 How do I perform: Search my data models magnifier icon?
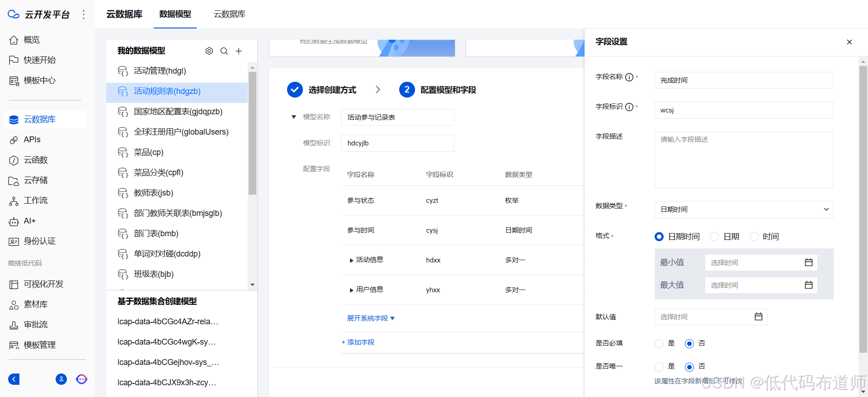coord(224,51)
